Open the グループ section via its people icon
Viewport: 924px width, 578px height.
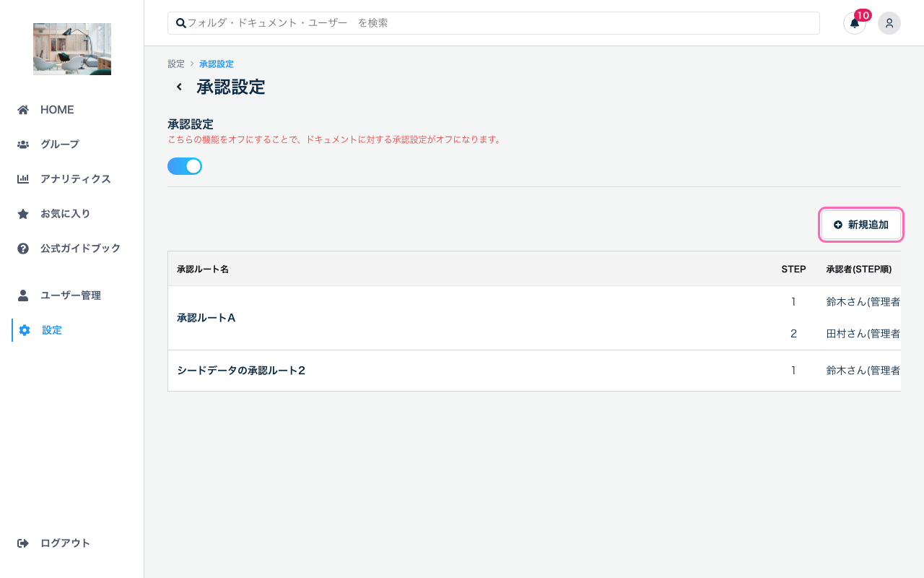(x=24, y=144)
